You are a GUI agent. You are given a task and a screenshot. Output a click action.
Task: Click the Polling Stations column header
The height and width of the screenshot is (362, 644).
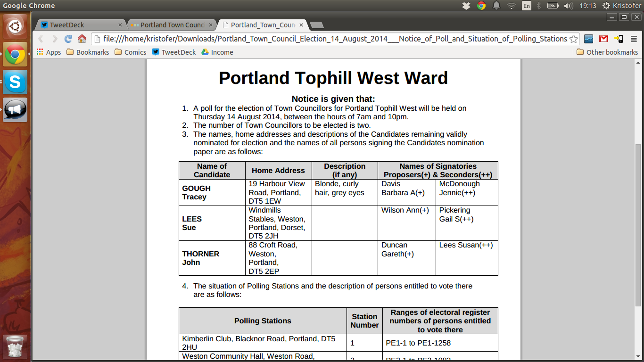(x=263, y=321)
